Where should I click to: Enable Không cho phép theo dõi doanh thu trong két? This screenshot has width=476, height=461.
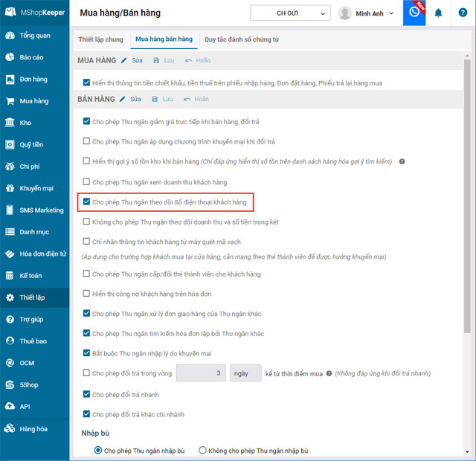86,222
